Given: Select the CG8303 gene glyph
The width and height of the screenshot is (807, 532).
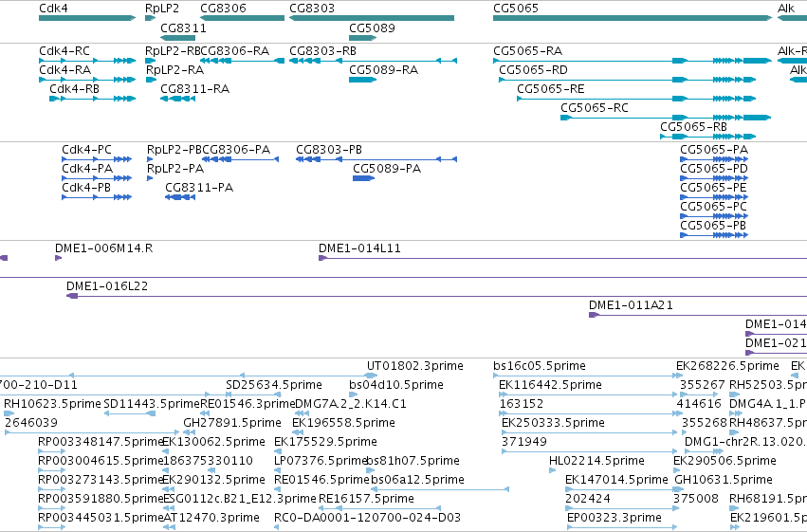Looking at the screenshot, I should [x=372, y=18].
